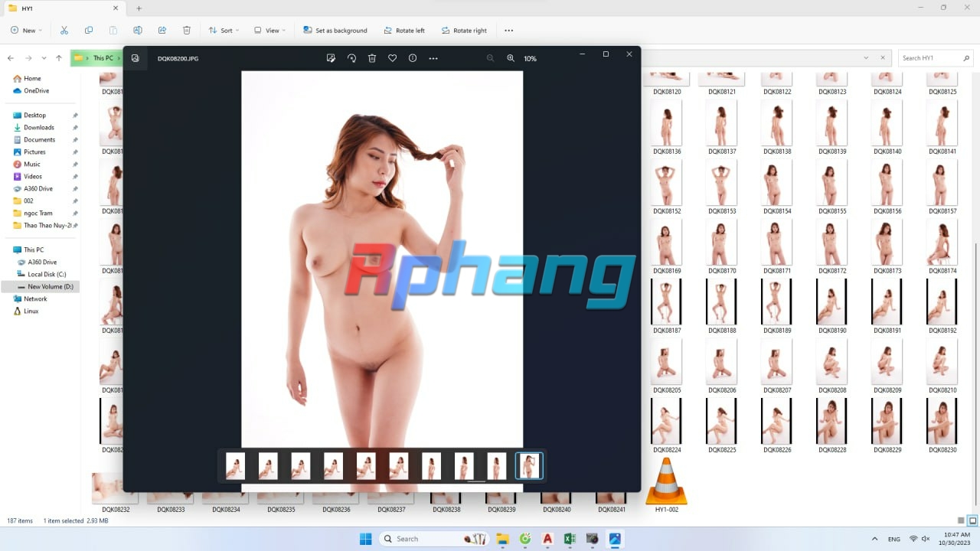Open the HY1-002 VLC media file

click(667, 485)
